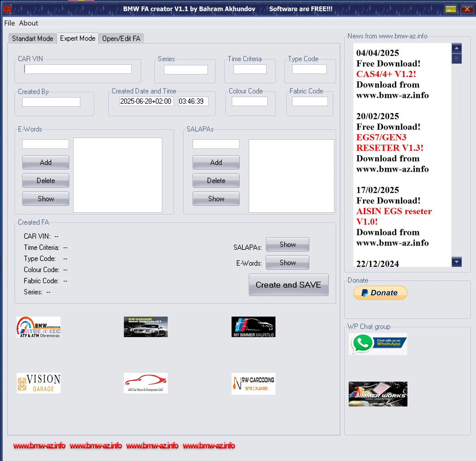Click the Created By text box
Viewport: 476px width, 461px height.
51,102
